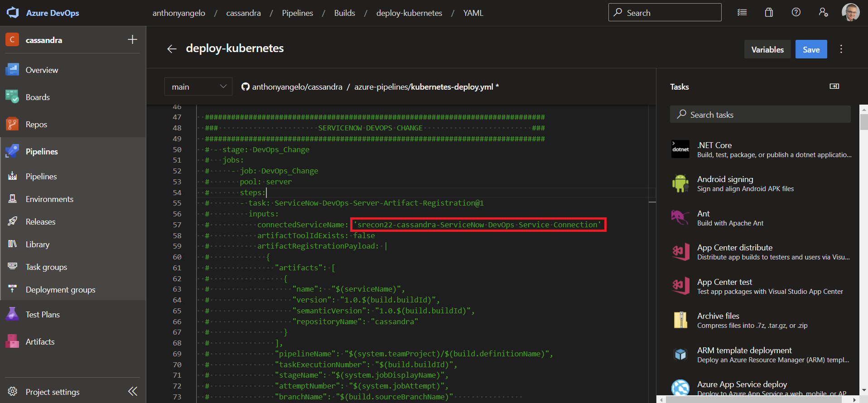This screenshot has width=868, height=403.
Task: Click 'stage: DevOps_Change' on line 50
Action: click(266, 149)
